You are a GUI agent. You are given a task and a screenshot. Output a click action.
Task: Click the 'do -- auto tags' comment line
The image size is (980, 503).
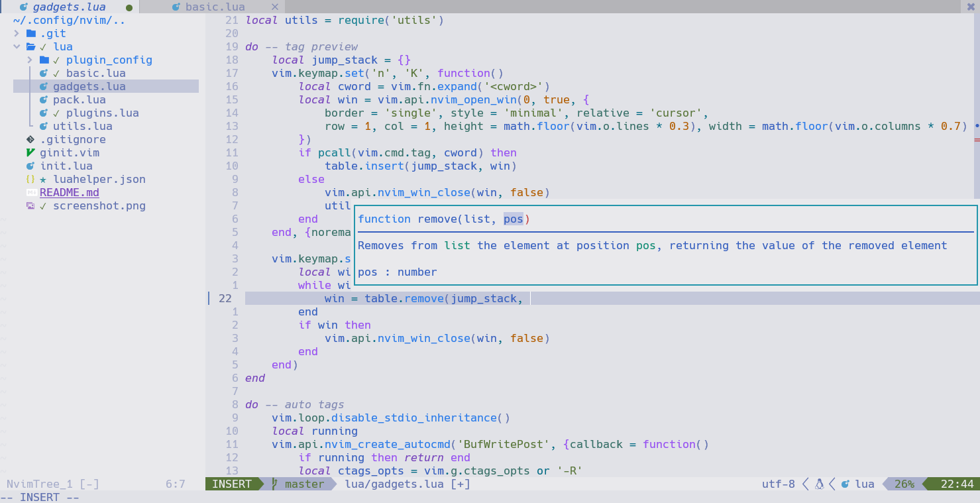point(295,404)
